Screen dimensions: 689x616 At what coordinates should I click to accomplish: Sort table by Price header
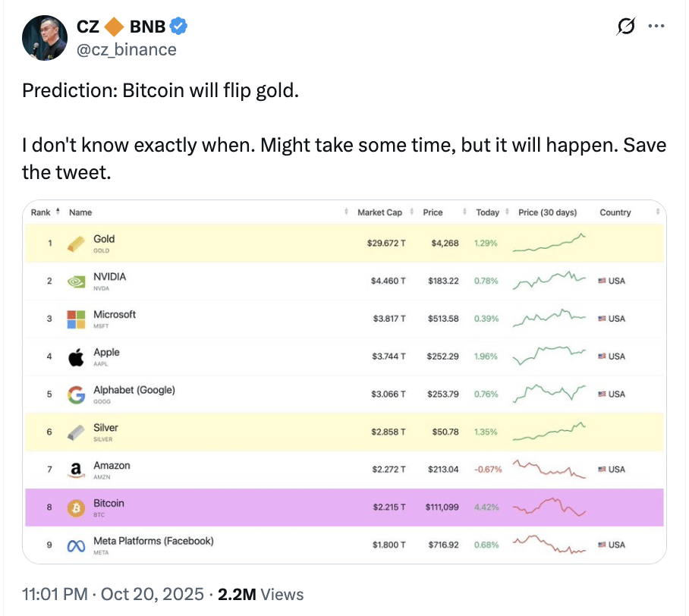point(433,212)
